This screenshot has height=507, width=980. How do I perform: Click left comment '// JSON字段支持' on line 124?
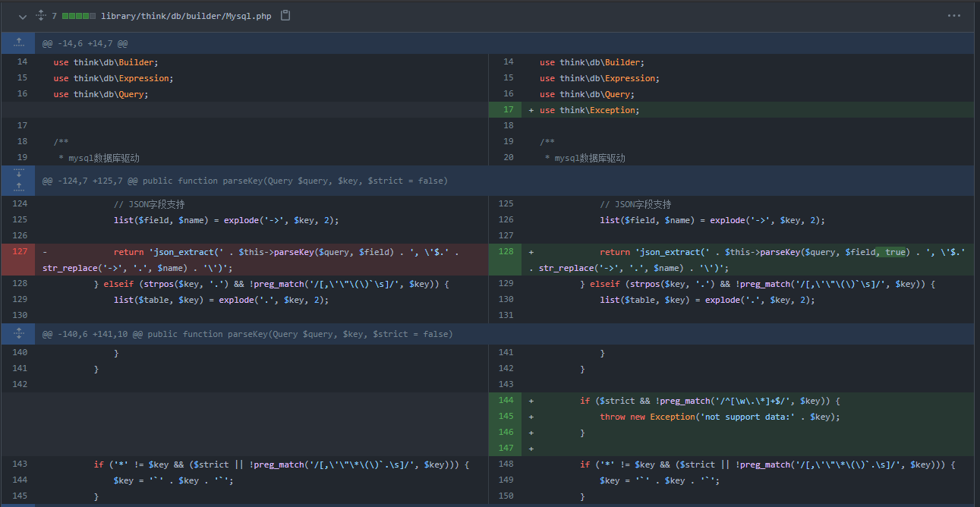point(149,204)
